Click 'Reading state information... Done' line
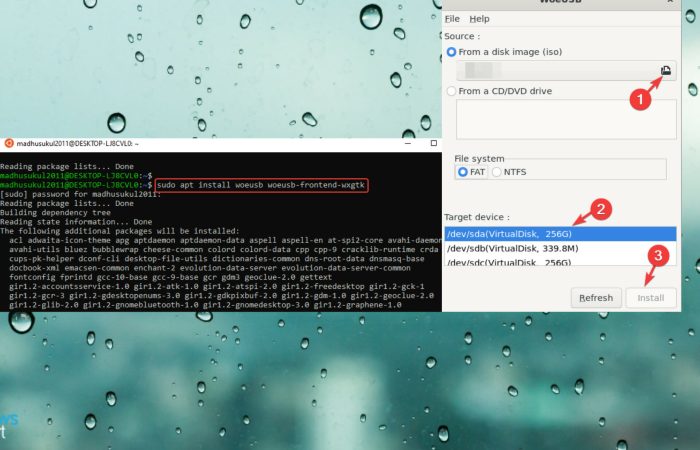 pyautogui.click(x=76, y=222)
